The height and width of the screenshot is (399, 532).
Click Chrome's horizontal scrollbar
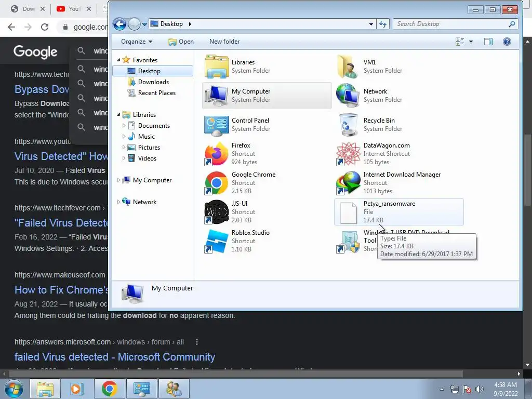[x=235, y=374]
